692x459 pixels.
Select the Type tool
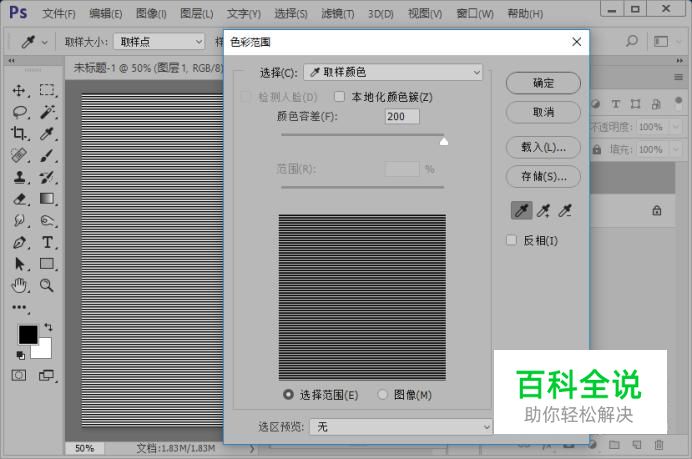tap(47, 242)
